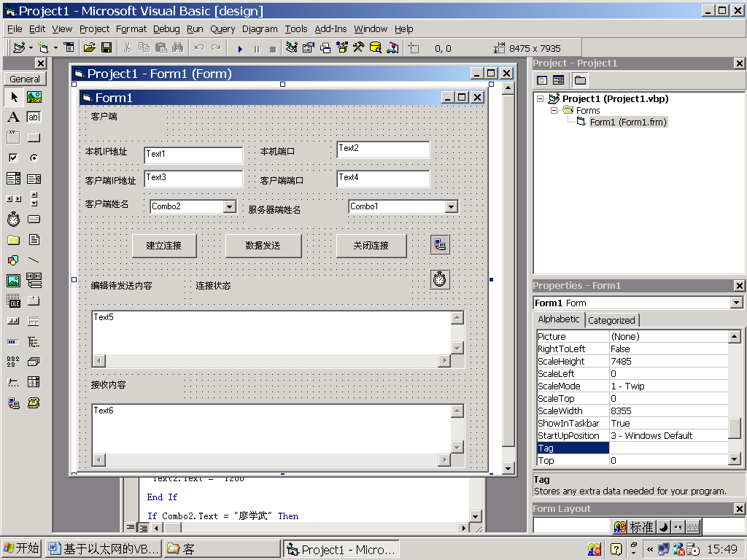747x560 pixels.
Task: Select the CommandButton tool in the toolbox
Action: click(34, 138)
